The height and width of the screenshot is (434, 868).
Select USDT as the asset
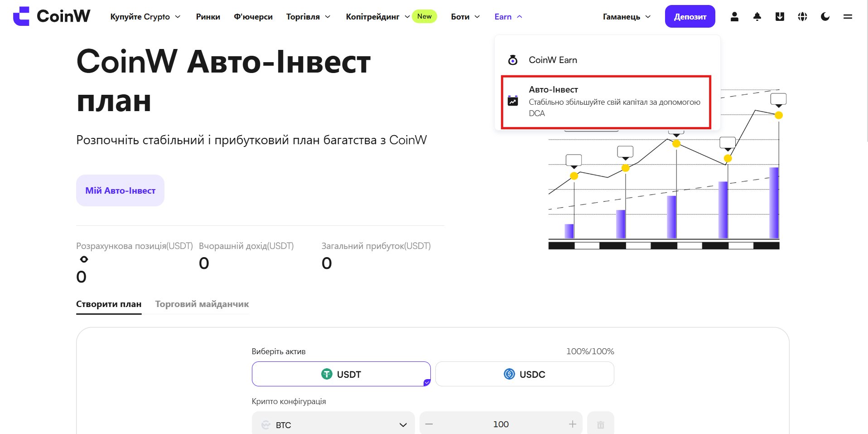[x=341, y=374]
